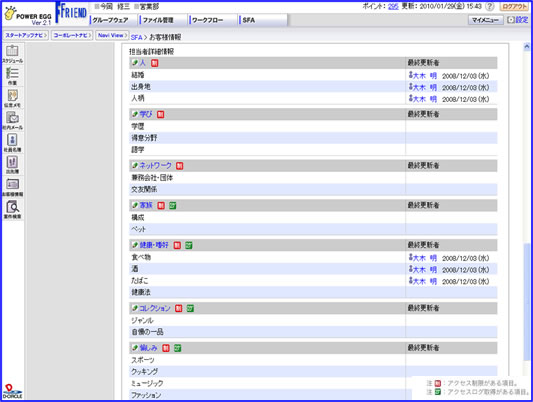Click the SFA breadcrumb link

coord(136,37)
